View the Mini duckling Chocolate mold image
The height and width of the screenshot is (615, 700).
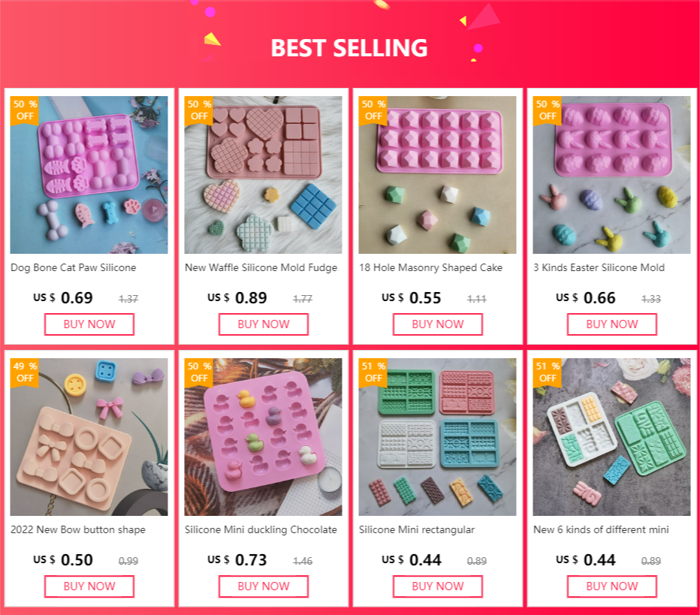pyautogui.click(x=264, y=437)
